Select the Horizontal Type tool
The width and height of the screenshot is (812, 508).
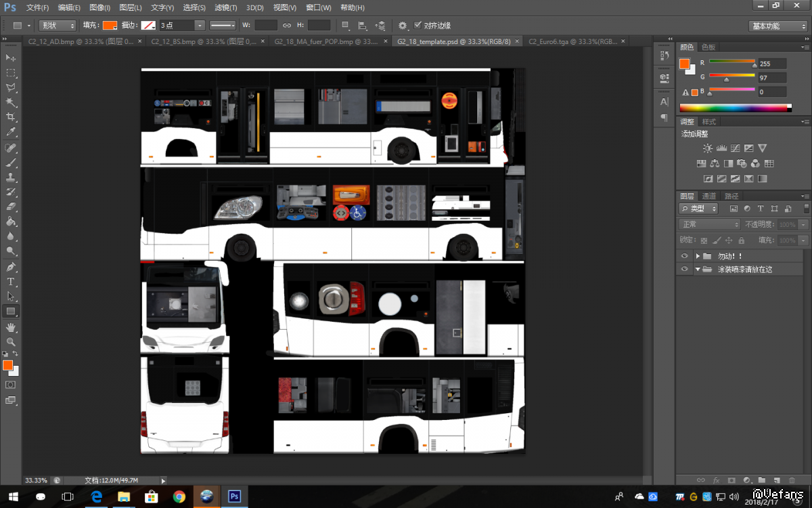click(11, 281)
